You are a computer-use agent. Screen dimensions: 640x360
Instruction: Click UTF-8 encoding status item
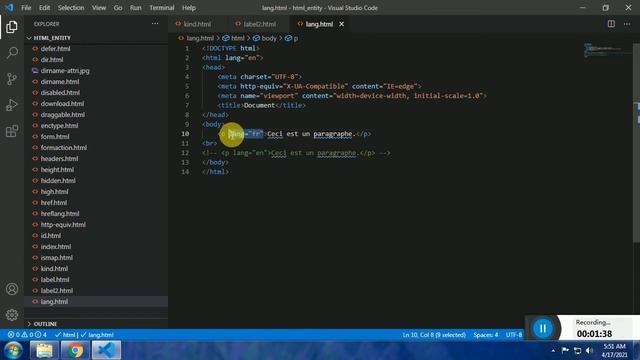(514, 335)
